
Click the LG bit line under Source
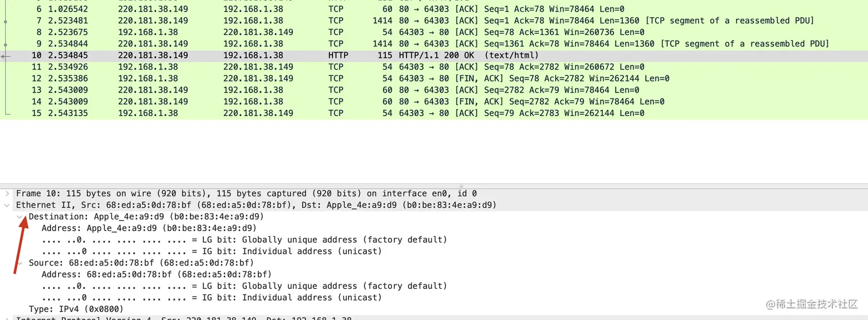point(244,286)
